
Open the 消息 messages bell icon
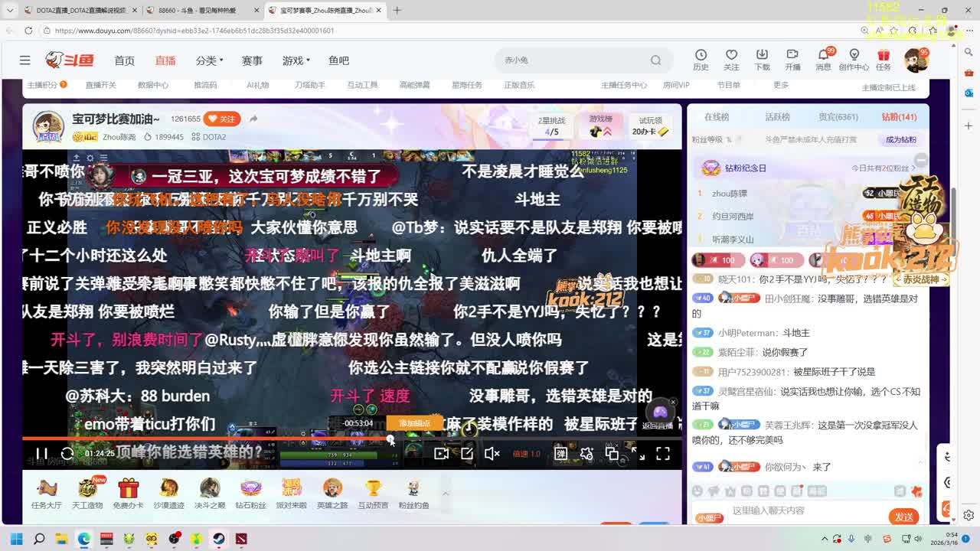[x=823, y=60]
